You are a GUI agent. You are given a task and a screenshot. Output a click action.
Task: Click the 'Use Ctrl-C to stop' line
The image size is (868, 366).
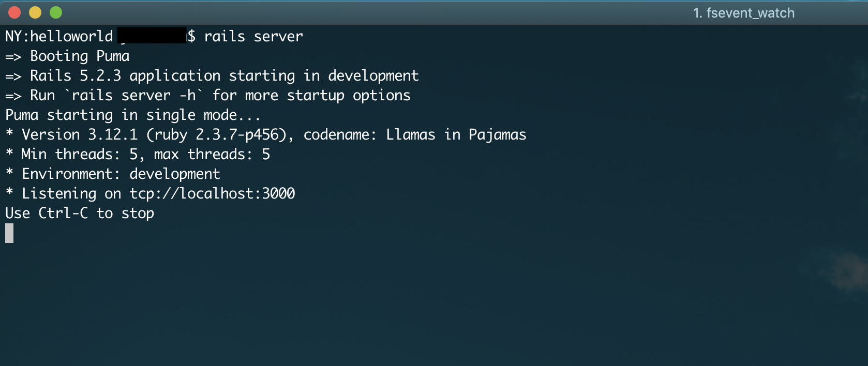pos(80,213)
